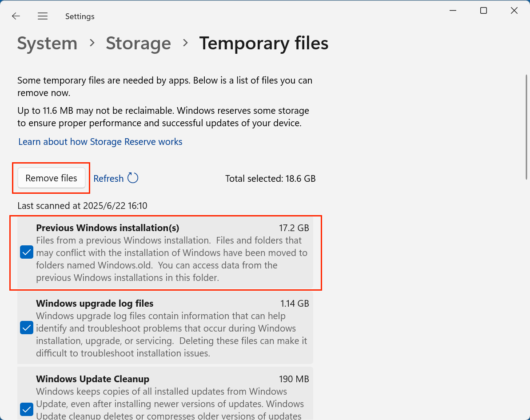Click chevron between System and Storage
Screen dimensions: 530x420
tap(92, 43)
